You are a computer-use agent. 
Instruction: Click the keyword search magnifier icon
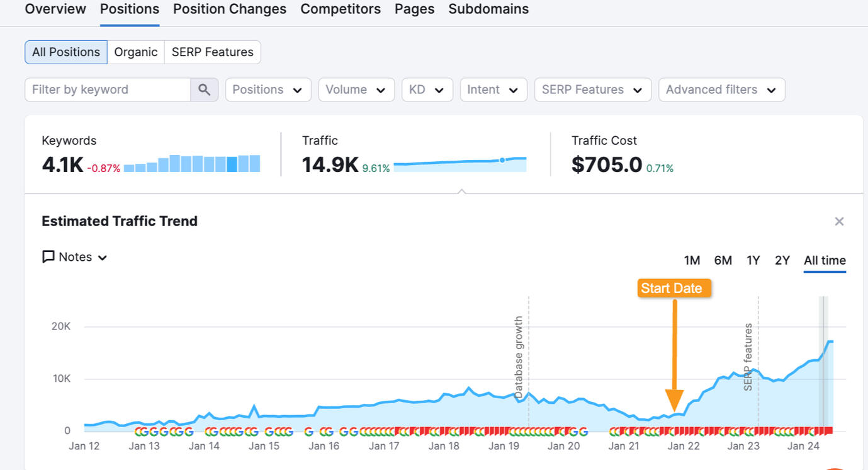[x=204, y=89]
